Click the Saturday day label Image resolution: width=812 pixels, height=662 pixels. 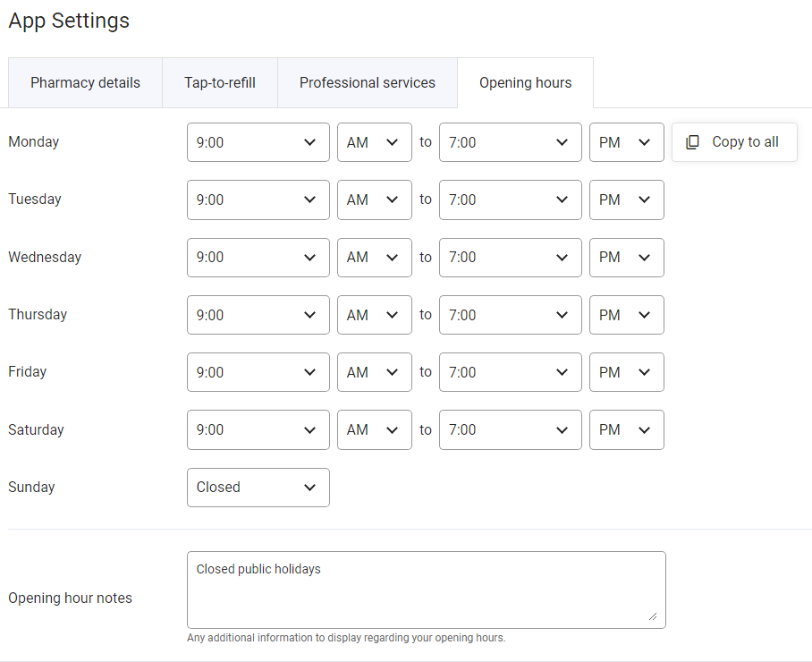[x=37, y=430]
